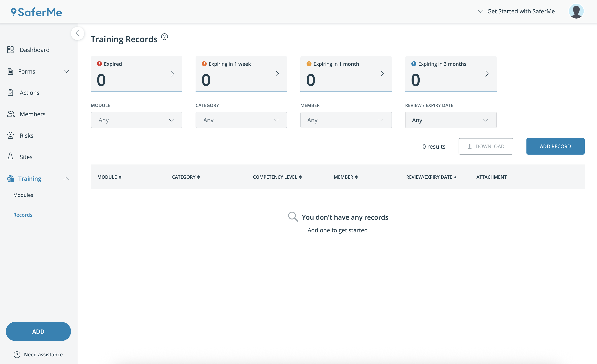Screen dimensions: 597x364
Task: Click the SaferMe logo
Action: coord(36,12)
